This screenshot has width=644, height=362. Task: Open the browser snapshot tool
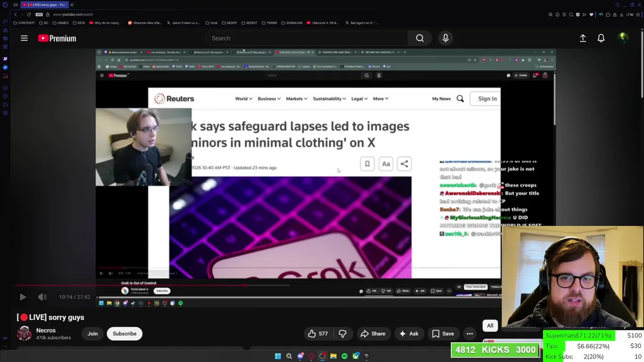(x=571, y=15)
